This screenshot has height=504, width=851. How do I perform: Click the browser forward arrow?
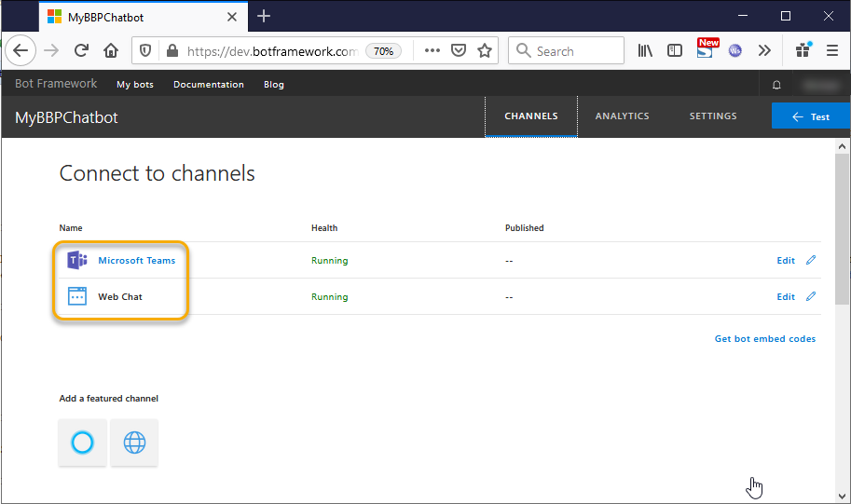51,51
